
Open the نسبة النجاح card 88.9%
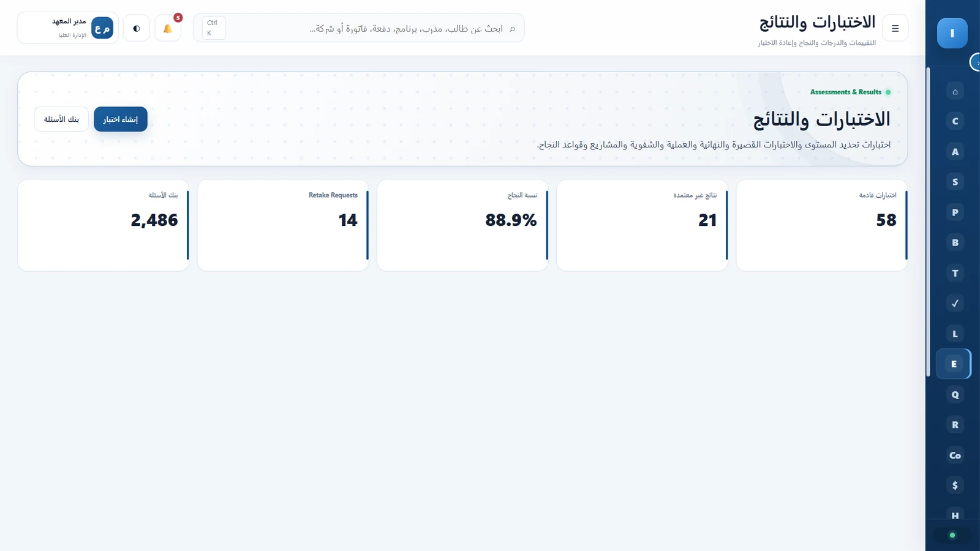click(x=462, y=225)
